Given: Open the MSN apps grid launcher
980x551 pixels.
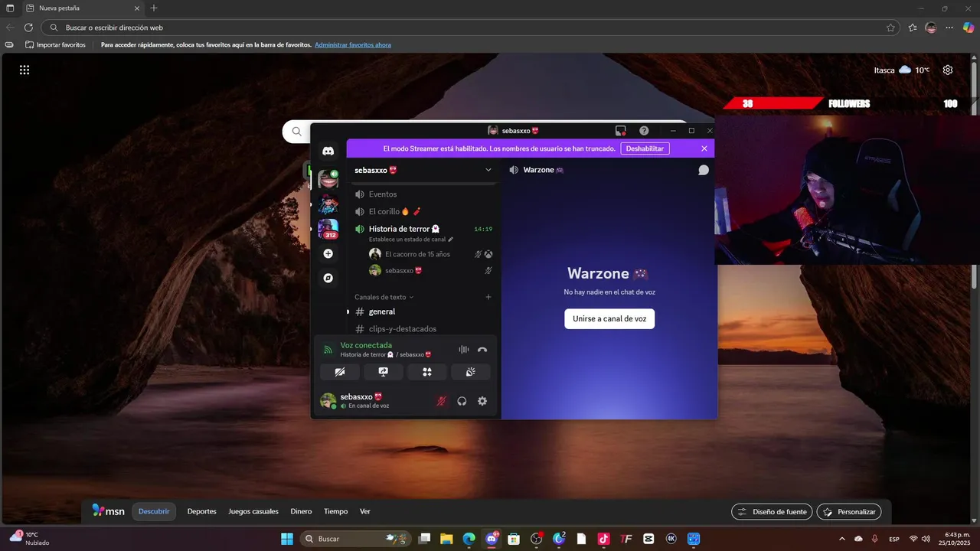Looking at the screenshot, I should [24, 70].
